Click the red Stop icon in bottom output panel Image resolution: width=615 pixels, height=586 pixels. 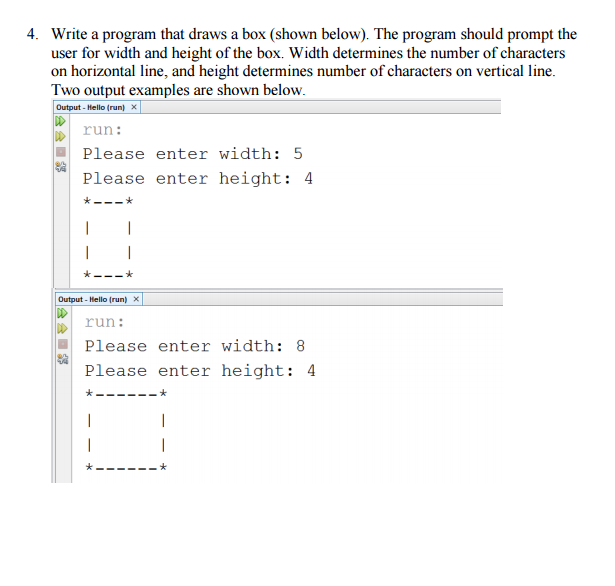[63, 344]
